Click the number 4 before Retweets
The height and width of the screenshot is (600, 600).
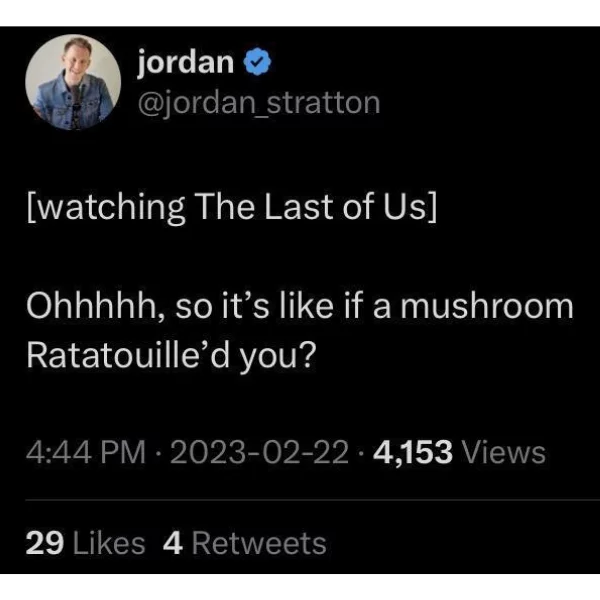tap(173, 543)
